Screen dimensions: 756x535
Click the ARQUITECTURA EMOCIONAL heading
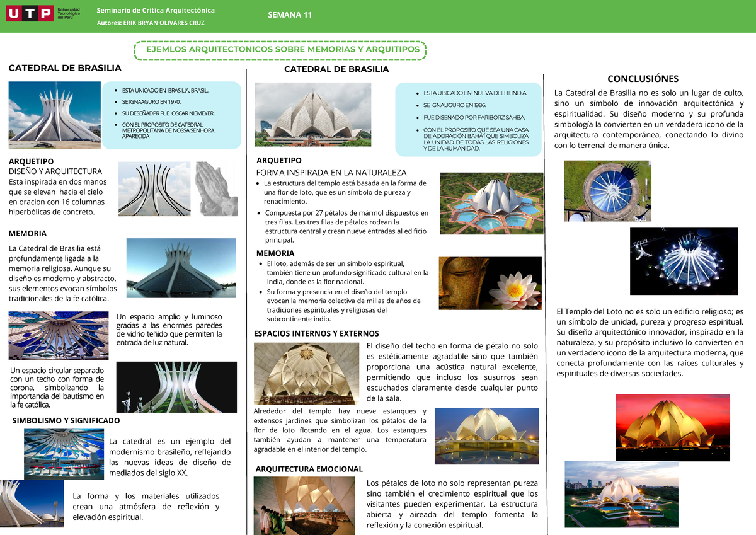coord(309,469)
